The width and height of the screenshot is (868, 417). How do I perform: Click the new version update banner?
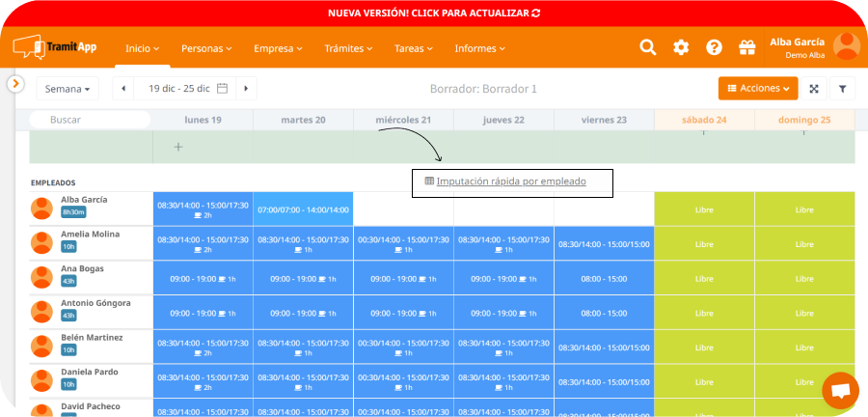click(x=434, y=14)
